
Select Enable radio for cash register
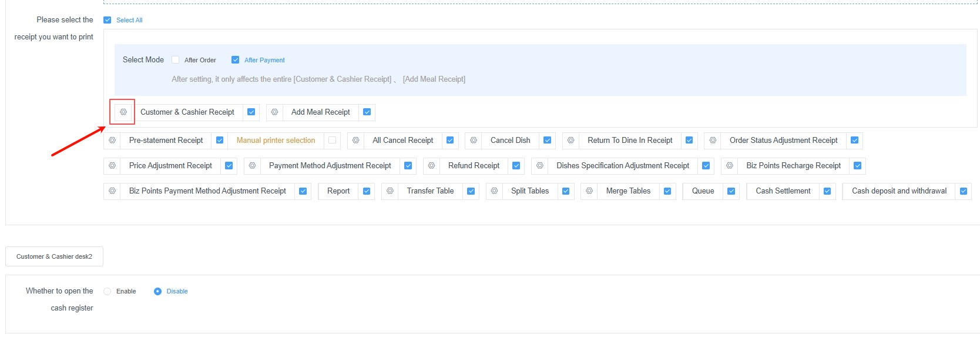click(108, 291)
